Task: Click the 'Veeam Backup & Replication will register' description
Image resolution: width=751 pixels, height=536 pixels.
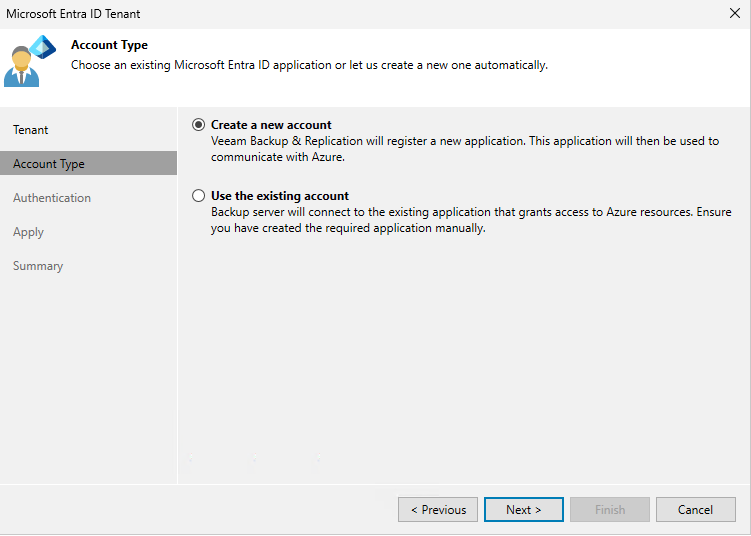Action: 465,149
